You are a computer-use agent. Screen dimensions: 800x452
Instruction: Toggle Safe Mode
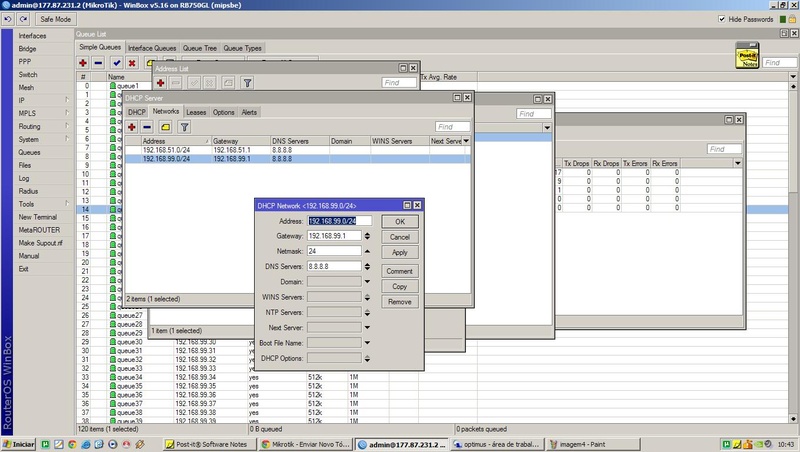coord(54,19)
